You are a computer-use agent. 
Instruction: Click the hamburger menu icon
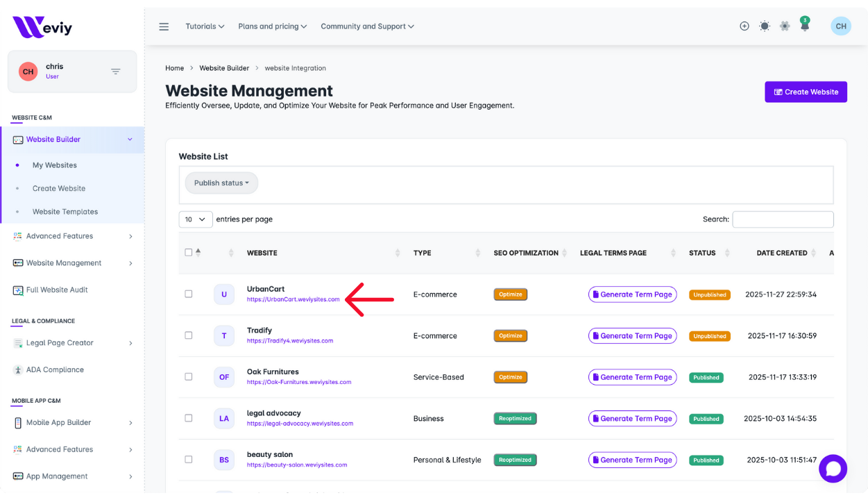click(164, 26)
